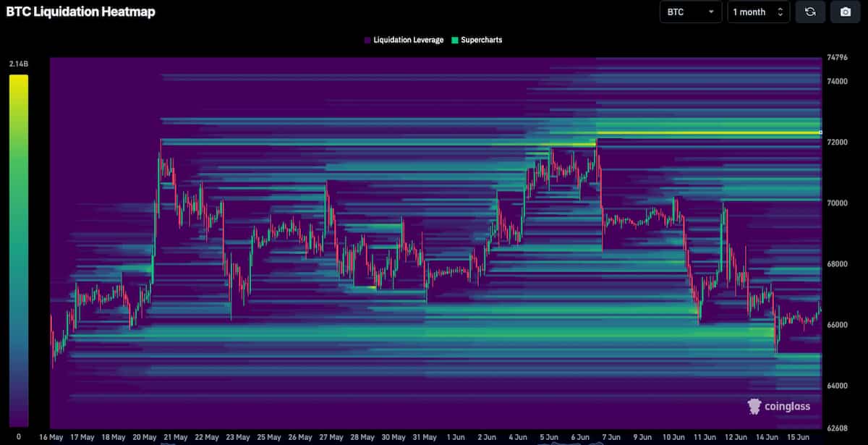Click the coinglass logo watermark
Viewport: 868px width, 445px height.
click(779, 406)
